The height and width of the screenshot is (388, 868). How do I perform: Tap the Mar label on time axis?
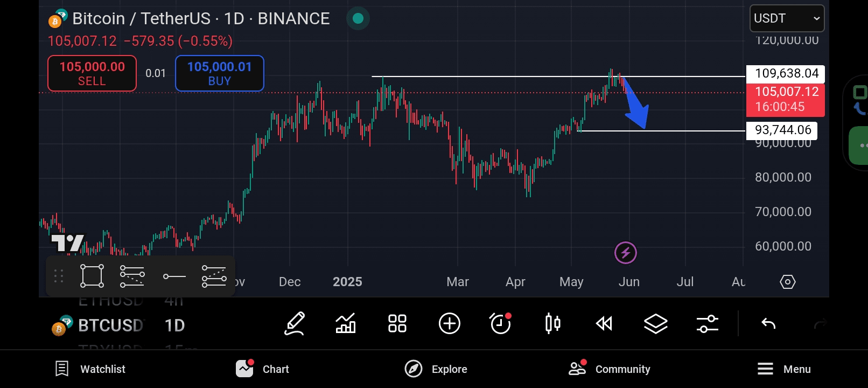click(x=458, y=282)
